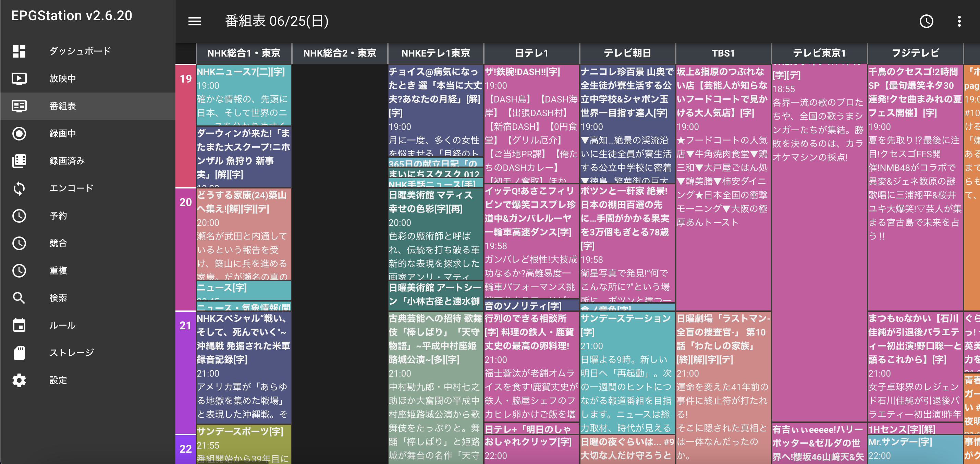
Task: Toggle the hamburger navigation menu
Action: (x=194, y=21)
